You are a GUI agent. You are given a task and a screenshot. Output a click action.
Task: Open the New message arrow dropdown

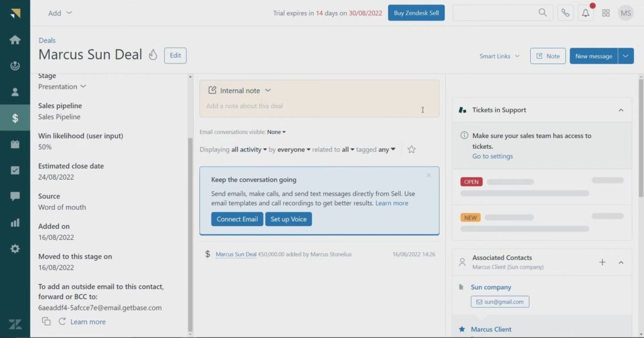(626, 56)
